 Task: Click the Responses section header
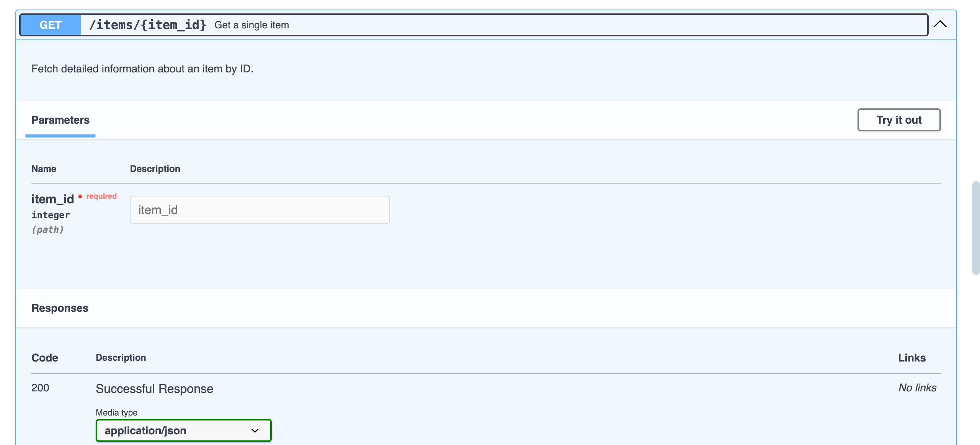click(60, 308)
